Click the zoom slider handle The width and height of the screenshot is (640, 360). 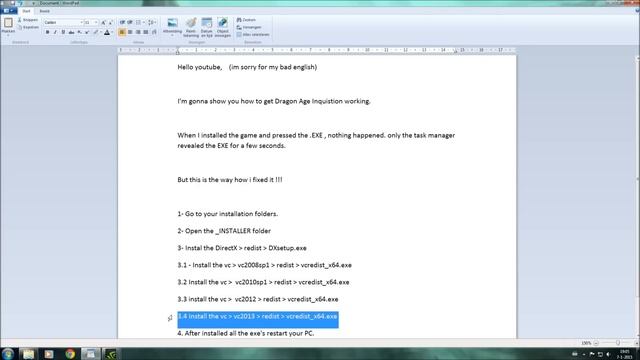(618, 343)
